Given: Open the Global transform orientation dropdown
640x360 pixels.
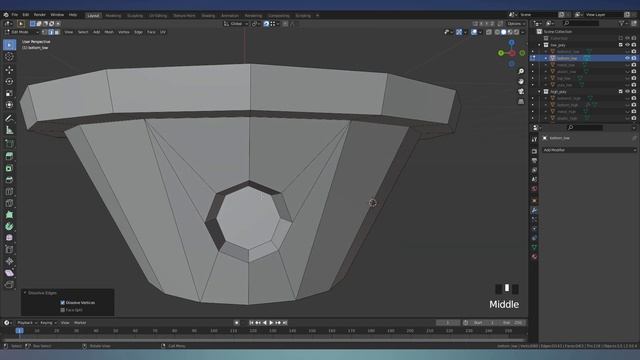Looking at the screenshot, I should (236, 24).
